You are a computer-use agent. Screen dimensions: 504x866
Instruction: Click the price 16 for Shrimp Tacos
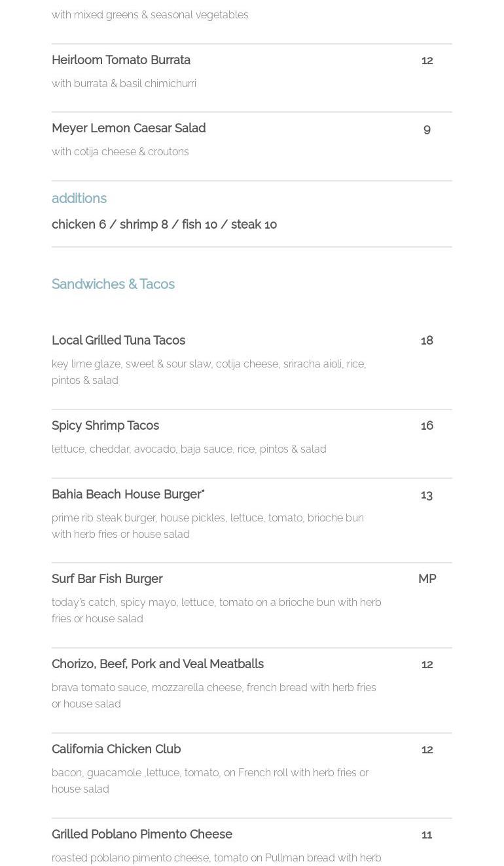tap(427, 425)
